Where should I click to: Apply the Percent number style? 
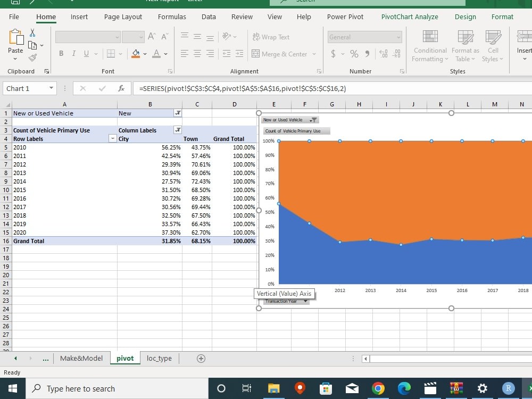coord(354,53)
